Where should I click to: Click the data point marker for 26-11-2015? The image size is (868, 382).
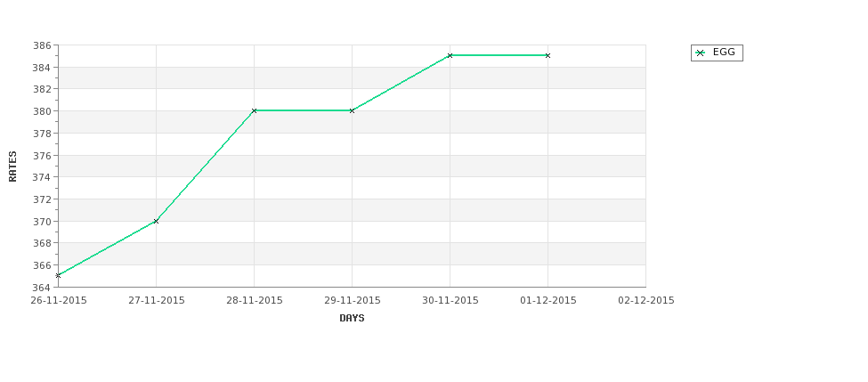58,276
